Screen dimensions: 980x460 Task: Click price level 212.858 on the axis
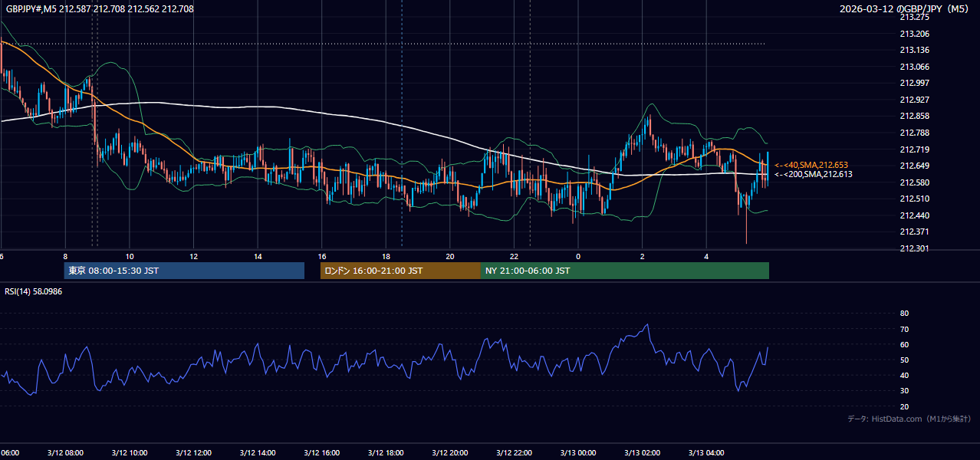[x=914, y=116]
